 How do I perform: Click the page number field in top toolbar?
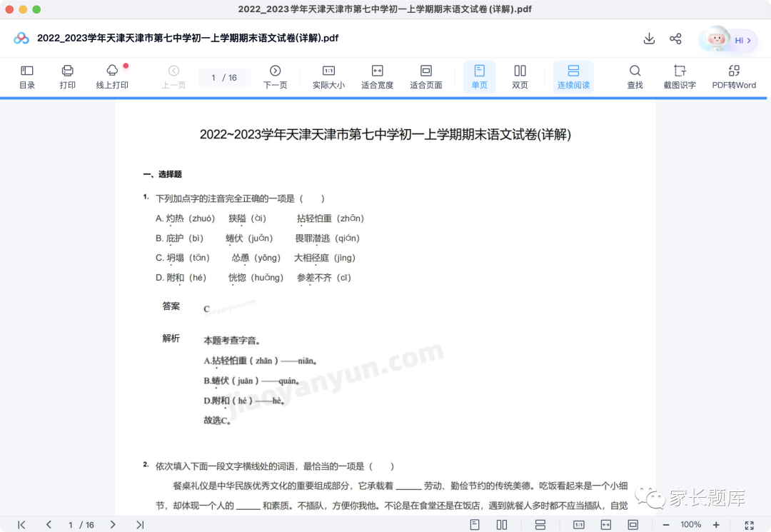pyautogui.click(x=224, y=78)
